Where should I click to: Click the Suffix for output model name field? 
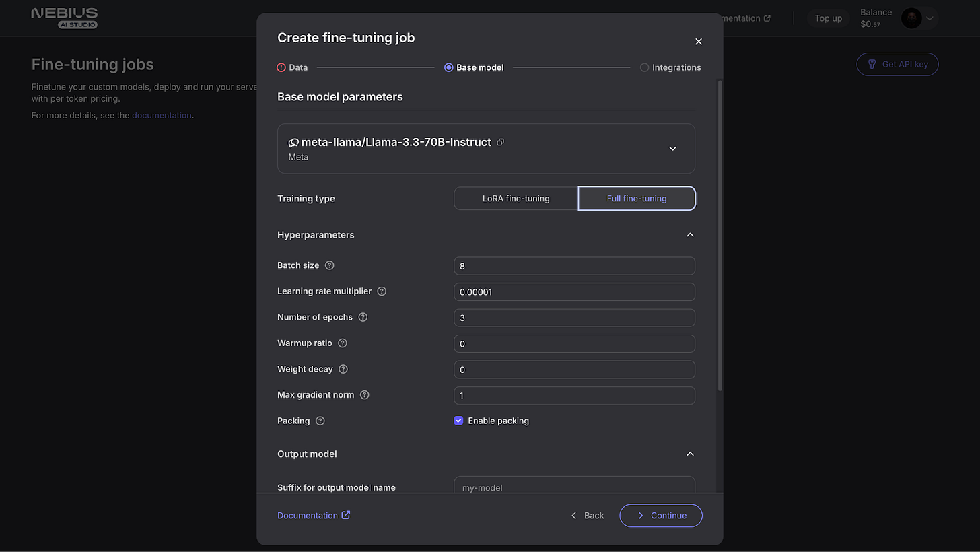point(574,485)
